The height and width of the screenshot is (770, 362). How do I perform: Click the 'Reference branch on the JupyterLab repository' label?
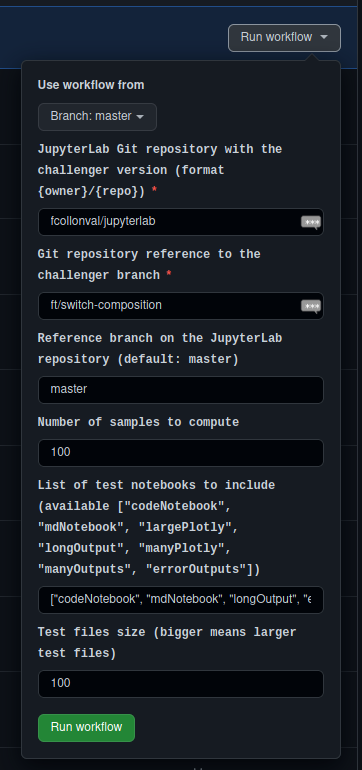pos(160,349)
